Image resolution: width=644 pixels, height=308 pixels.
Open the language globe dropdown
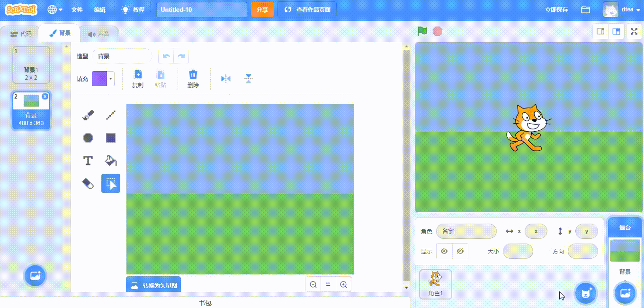55,9
